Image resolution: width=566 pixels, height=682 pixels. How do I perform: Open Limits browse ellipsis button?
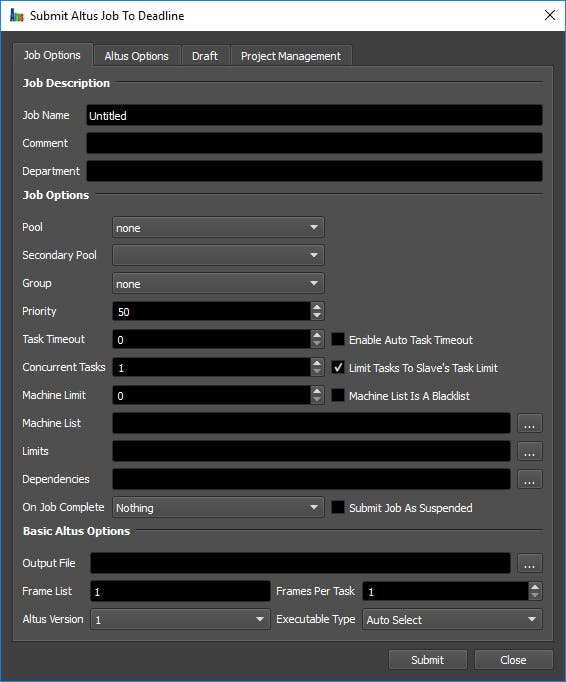click(x=529, y=451)
